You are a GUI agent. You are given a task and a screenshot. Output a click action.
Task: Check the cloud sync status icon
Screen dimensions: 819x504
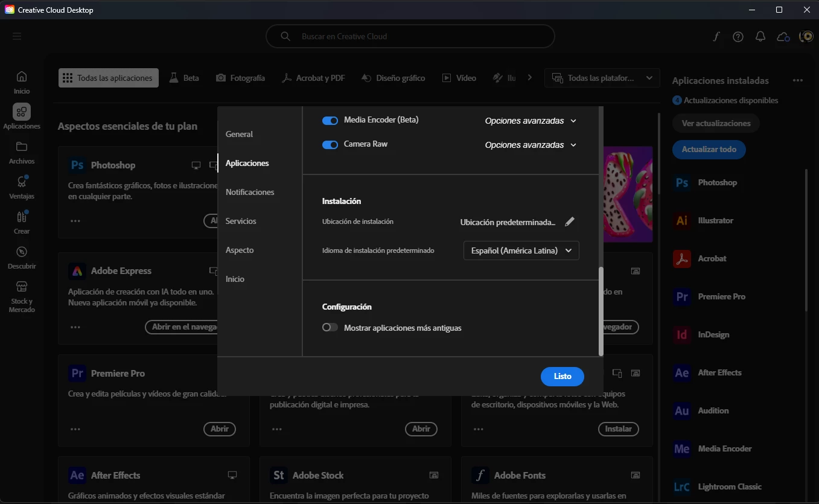(x=783, y=36)
